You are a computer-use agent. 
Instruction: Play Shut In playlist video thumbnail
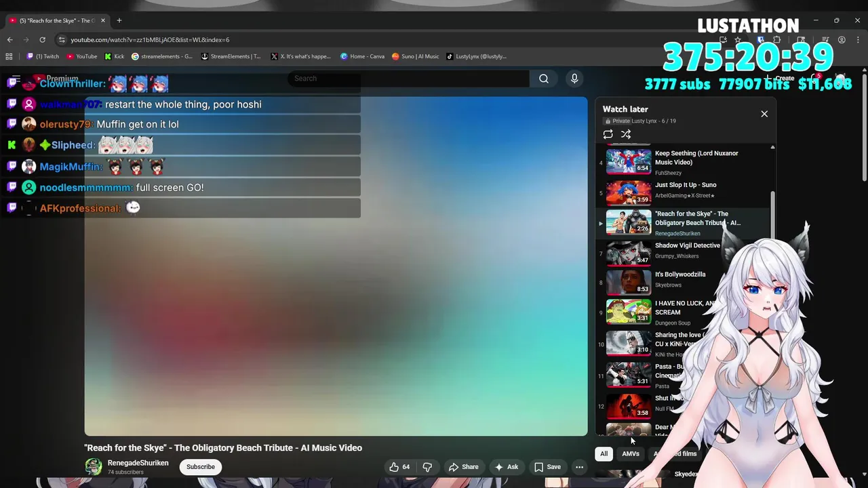coord(629,406)
